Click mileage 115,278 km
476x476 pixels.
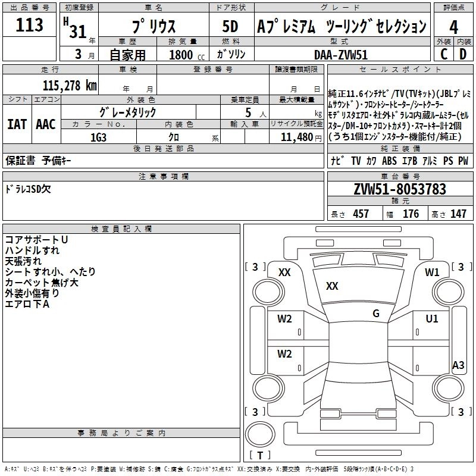tap(70, 86)
